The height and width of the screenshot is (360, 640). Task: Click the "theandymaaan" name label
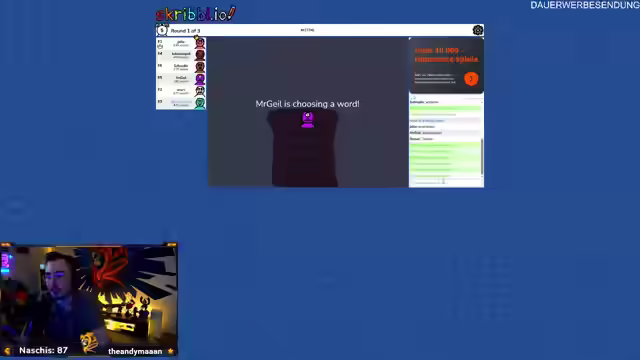[135, 351]
